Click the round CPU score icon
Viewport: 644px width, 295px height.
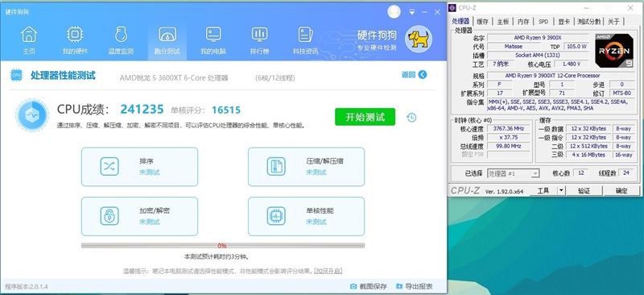point(32,115)
